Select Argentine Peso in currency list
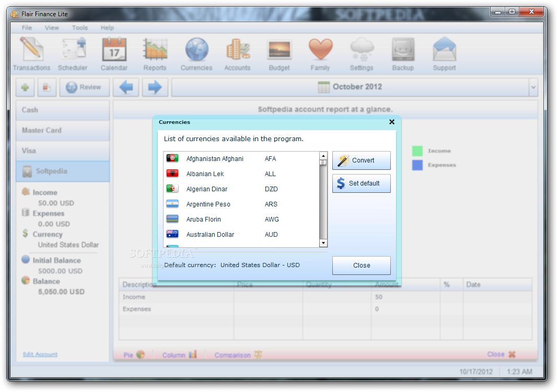 [241, 204]
